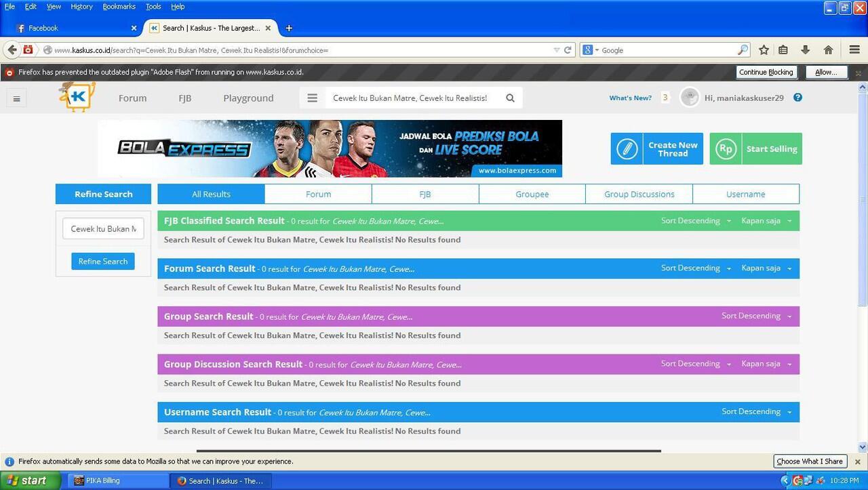The image size is (868, 490).
Task: Open the History menu
Action: point(81,6)
